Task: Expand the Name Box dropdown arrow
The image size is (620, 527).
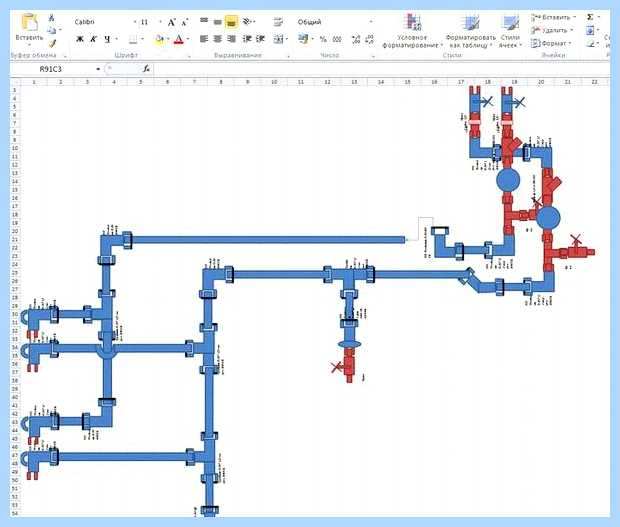Action: (x=98, y=69)
